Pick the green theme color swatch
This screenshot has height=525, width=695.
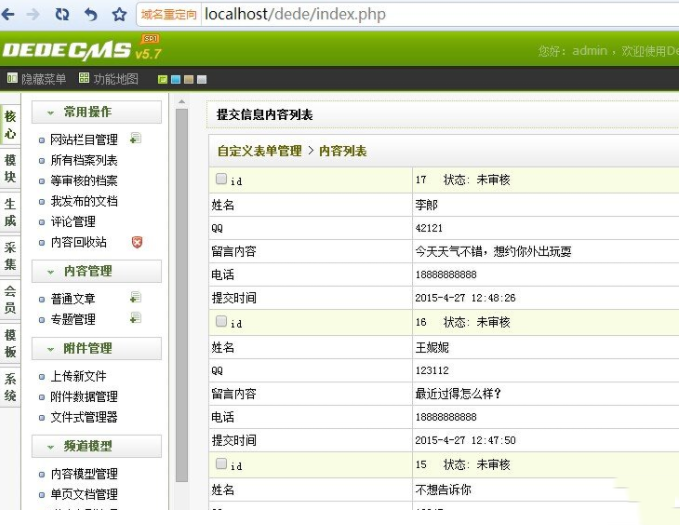[162, 79]
